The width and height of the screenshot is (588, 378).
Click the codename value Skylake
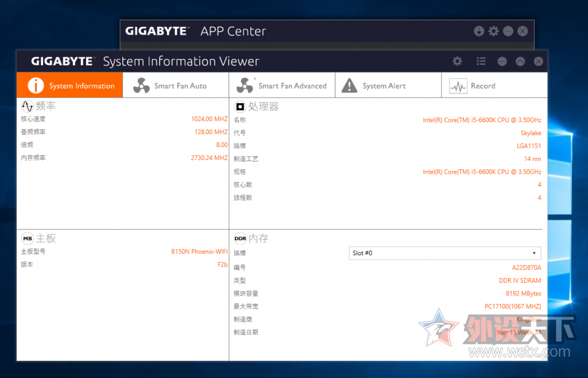tap(531, 133)
